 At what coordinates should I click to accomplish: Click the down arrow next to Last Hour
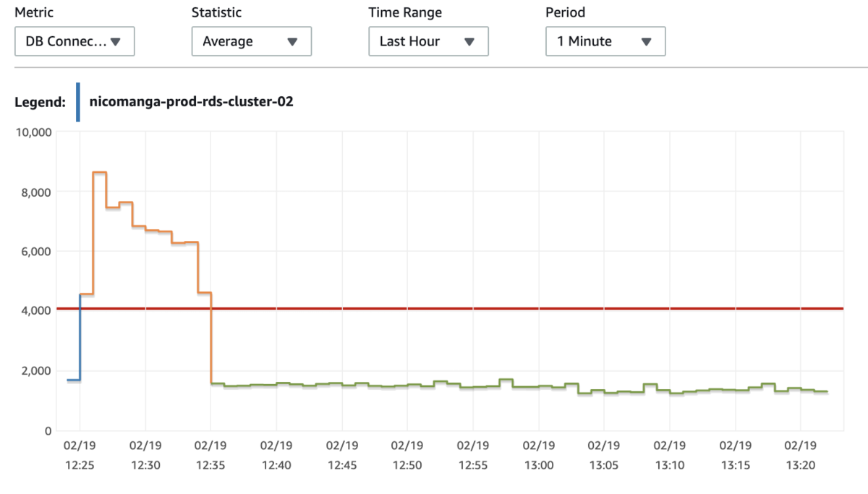pyautogui.click(x=469, y=42)
